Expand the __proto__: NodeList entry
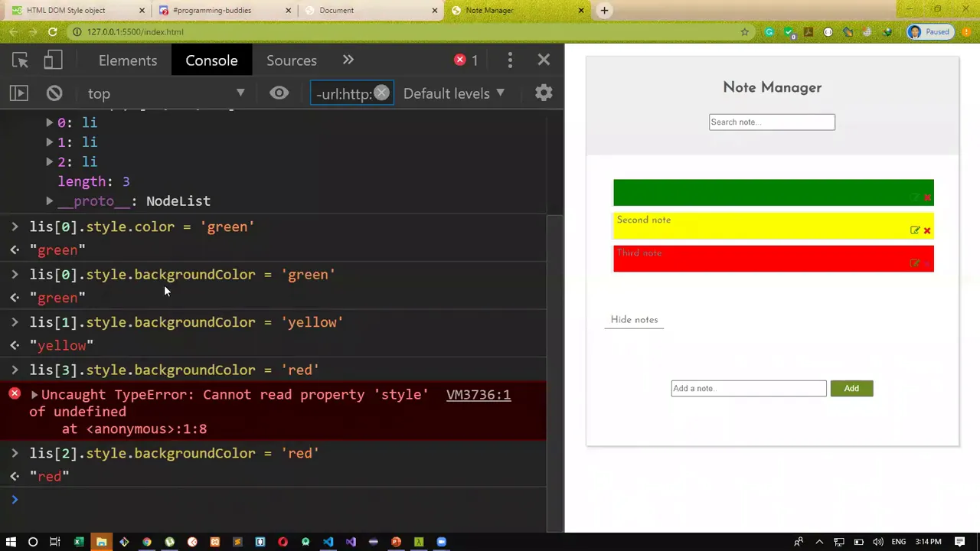 click(50, 201)
